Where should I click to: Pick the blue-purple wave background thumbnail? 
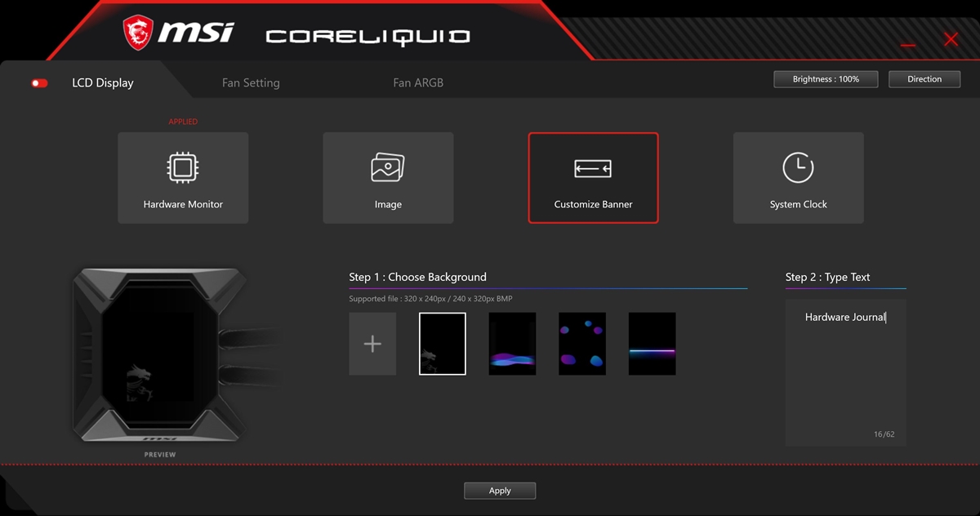coord(512,344)
